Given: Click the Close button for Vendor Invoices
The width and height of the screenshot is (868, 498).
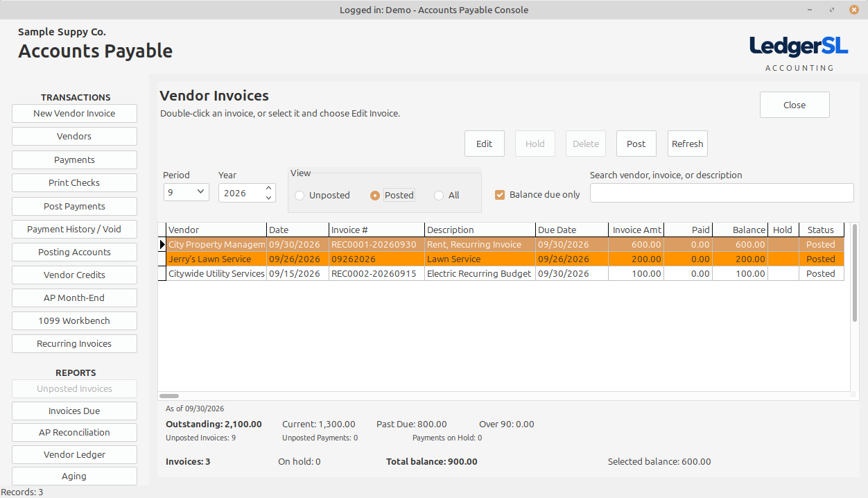Looking at the screenshot, I should (795, 105).
